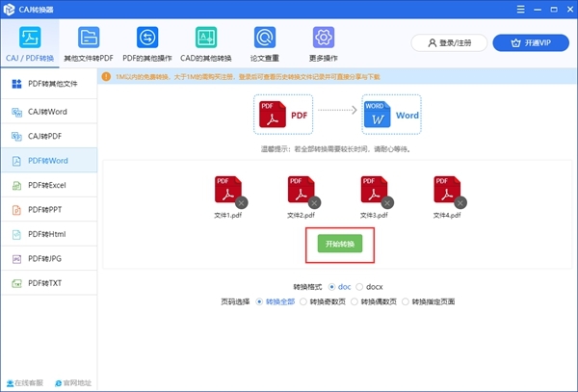Select 转换奇数页 page option

(304, 301)
